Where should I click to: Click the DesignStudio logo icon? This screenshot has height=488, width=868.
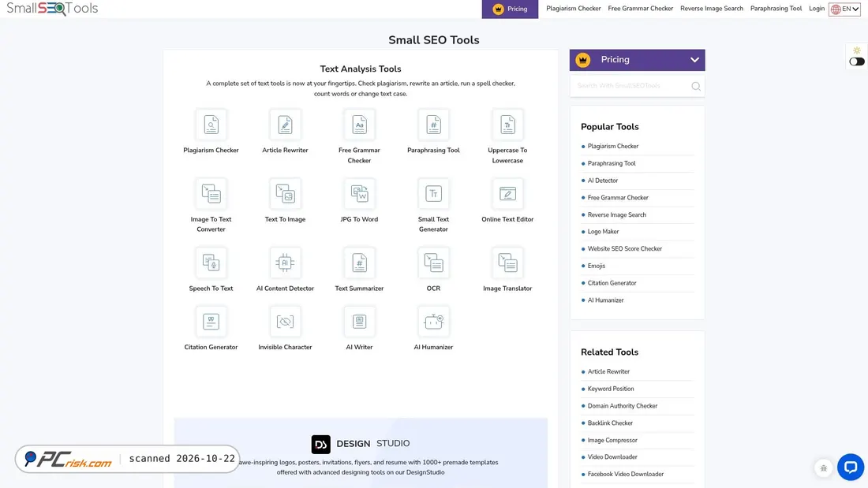tap(320, 444)
